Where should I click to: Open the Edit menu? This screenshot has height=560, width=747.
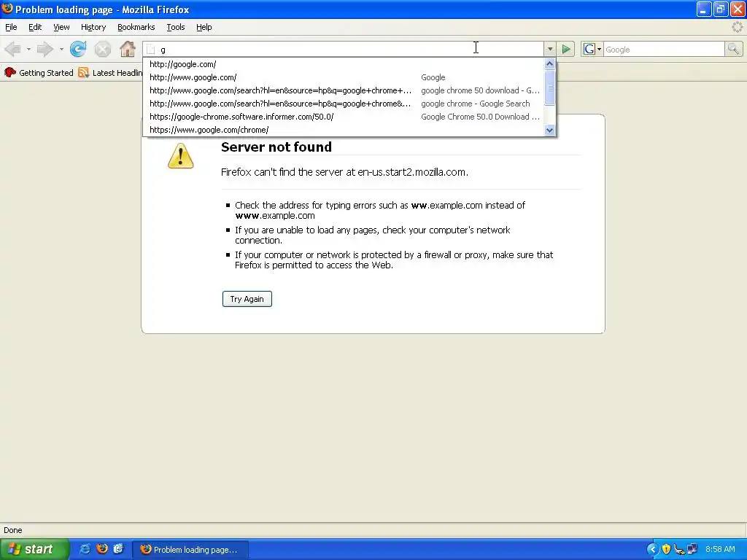35,27
